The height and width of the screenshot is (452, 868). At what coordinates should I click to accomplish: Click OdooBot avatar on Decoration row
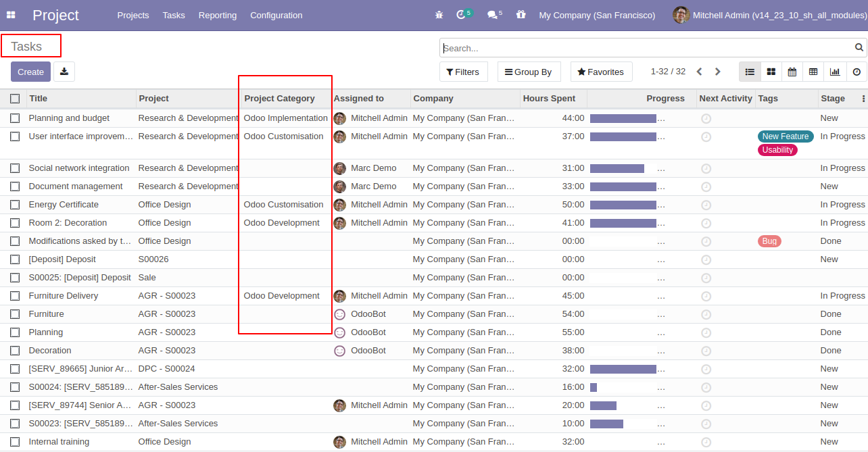[339, 351]
